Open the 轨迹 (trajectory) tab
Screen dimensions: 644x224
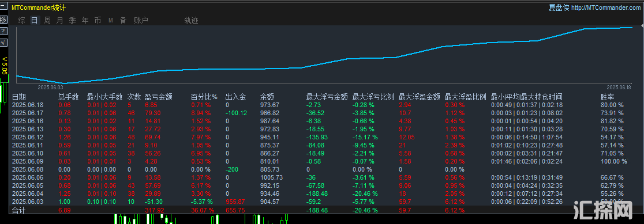pyautogui.click(x=192, y=21)
